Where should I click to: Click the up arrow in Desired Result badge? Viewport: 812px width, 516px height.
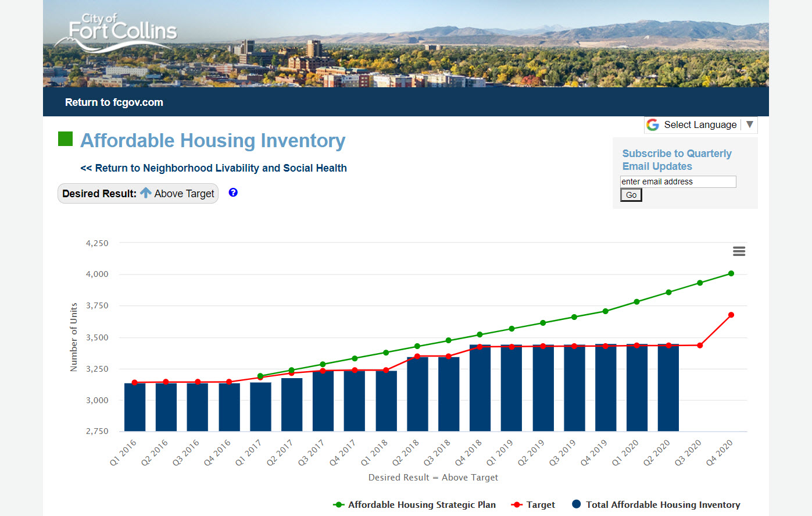[147, 193]
